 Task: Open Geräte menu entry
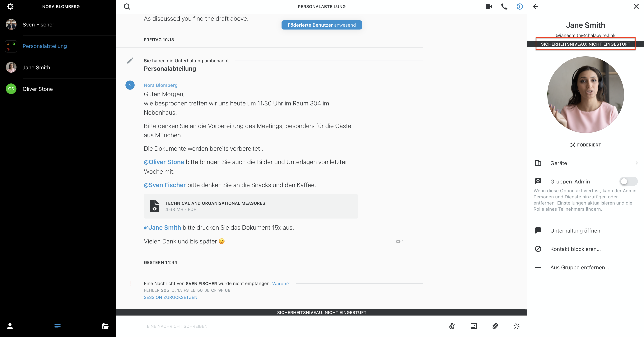(586, 163)
